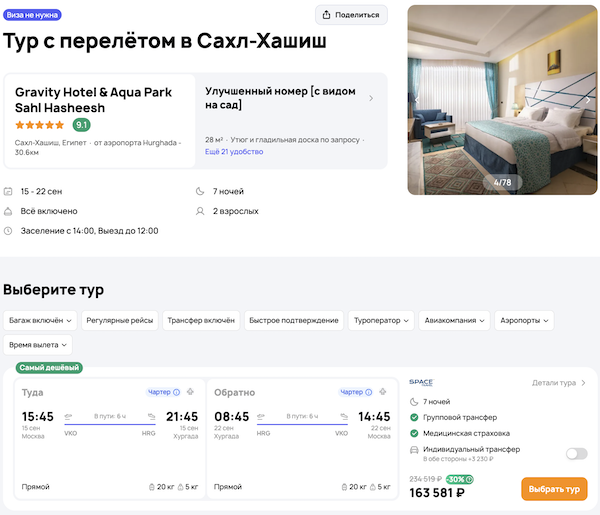This screenshot has width=600, height=515.
Task: Toggle the Трансфер включён filter chip
Action: (201, 320)
